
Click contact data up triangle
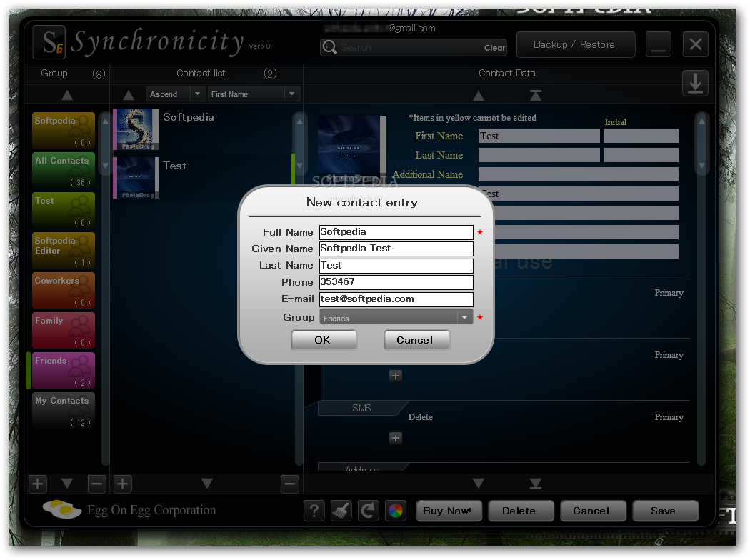pyautogui.click(x=479, y=96)
